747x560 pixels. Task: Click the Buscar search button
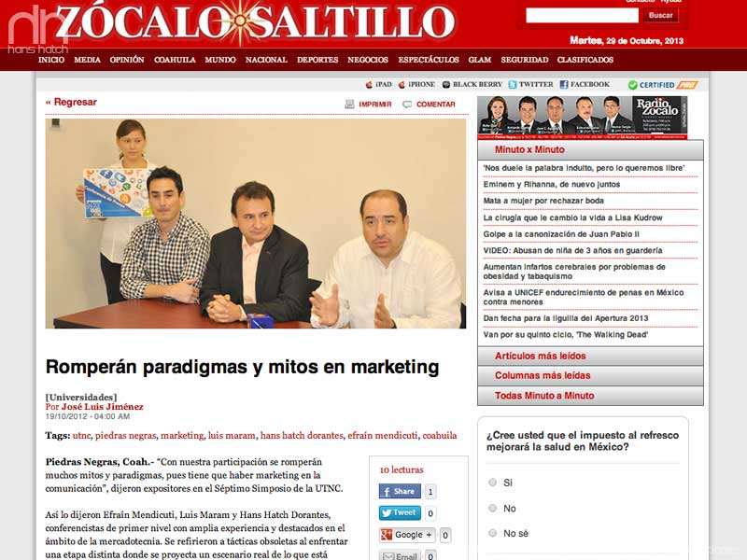point(661,15)
